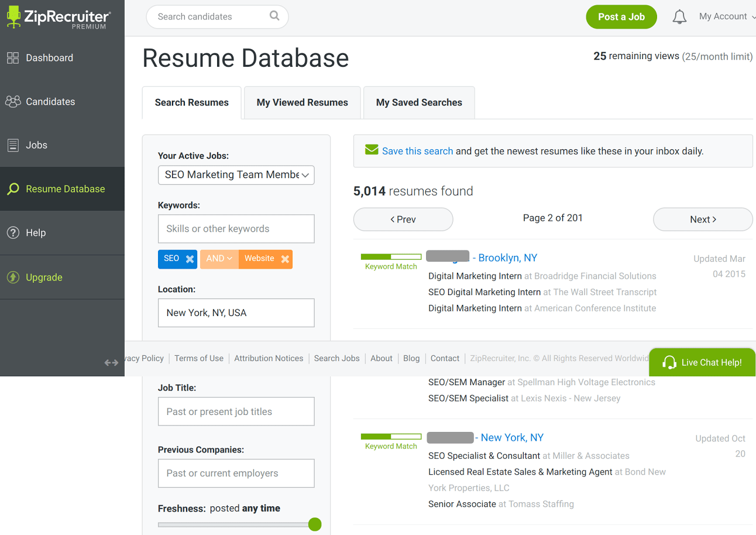Screen dimensions: 756x535
Task: Click Keyword Match bar for New York candidate
Action: pyautogui.click(x=391, y=437)
